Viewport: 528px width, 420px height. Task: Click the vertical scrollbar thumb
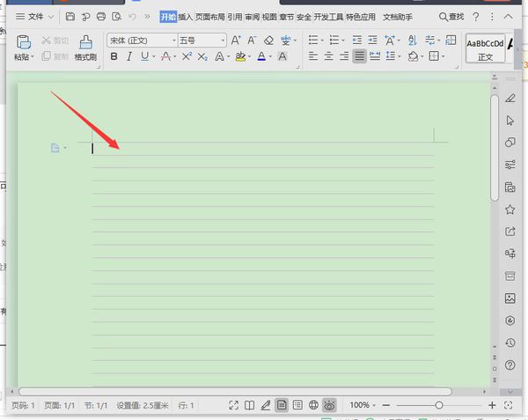pos(495,148)
